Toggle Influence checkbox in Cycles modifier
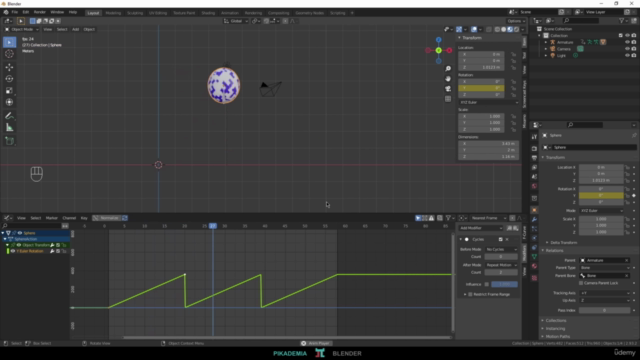 [487, 284]
